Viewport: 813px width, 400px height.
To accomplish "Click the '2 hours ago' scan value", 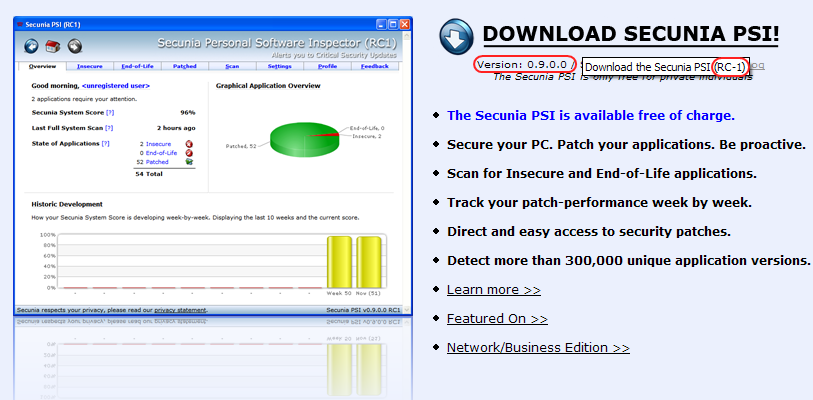I will pyautogui.click(x=176, y=128).
